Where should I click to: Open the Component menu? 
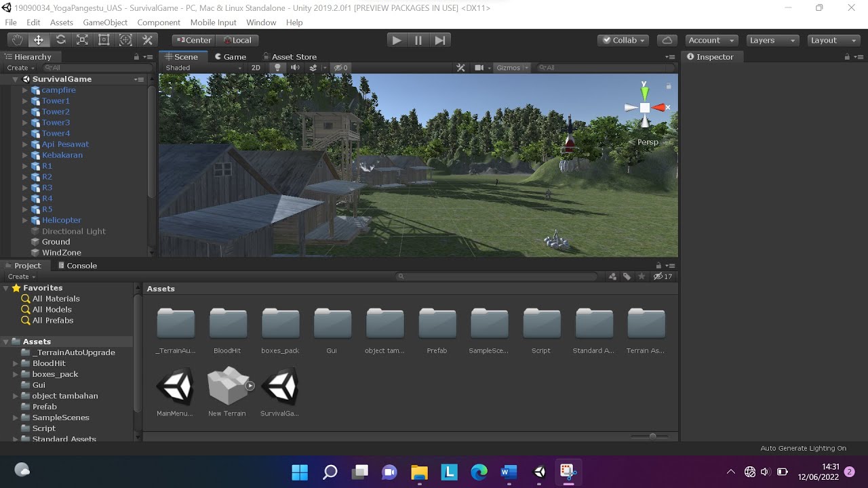159,22
